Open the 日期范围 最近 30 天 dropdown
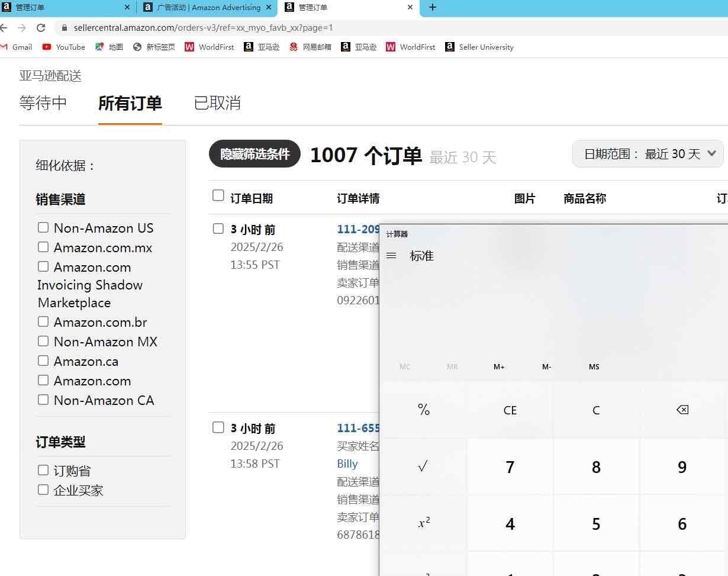Screen dimensions: 728x576 point(648,154)
